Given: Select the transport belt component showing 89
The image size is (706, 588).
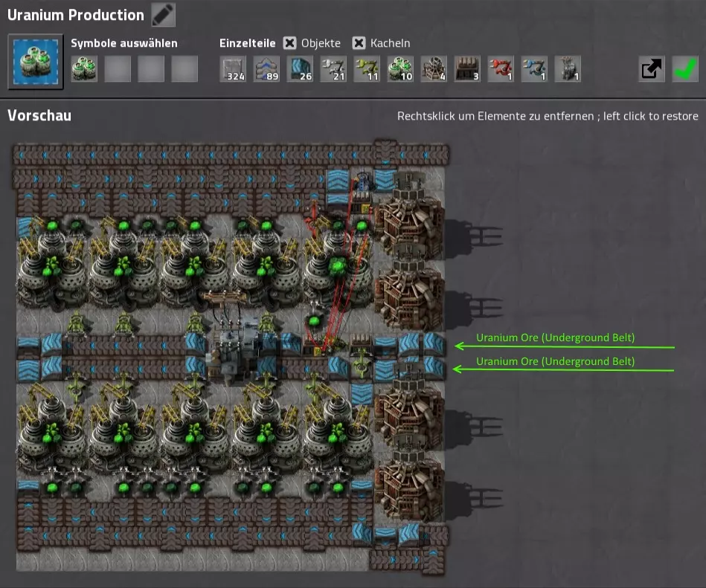Looking at the screenshot, I should tap(266, 69).
